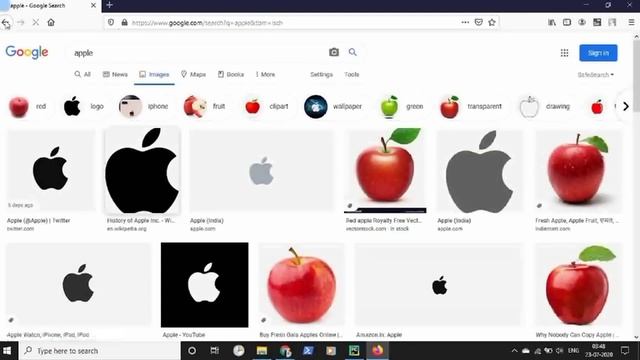The image size is (640, 360).
Task: Open search Settings menu
Action: (x=321, y=74)
